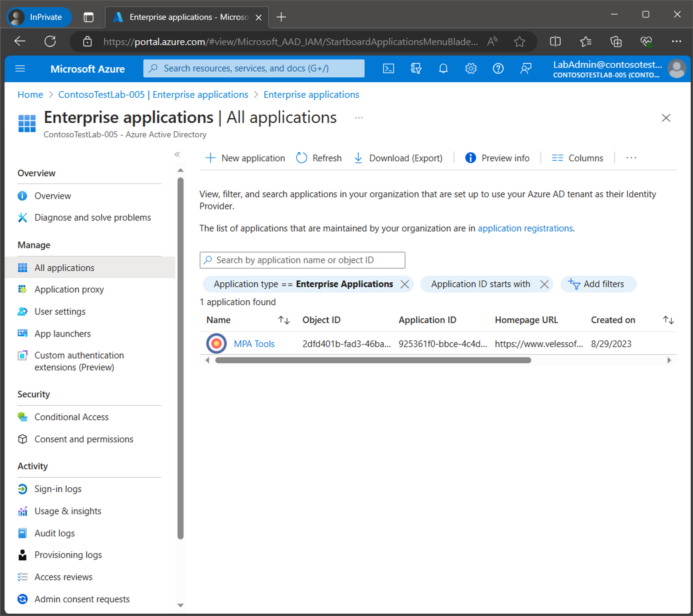The width and height of the screenshot is (693, 616).
Task: Open Consent and permissions
Action: click(84, 439)
